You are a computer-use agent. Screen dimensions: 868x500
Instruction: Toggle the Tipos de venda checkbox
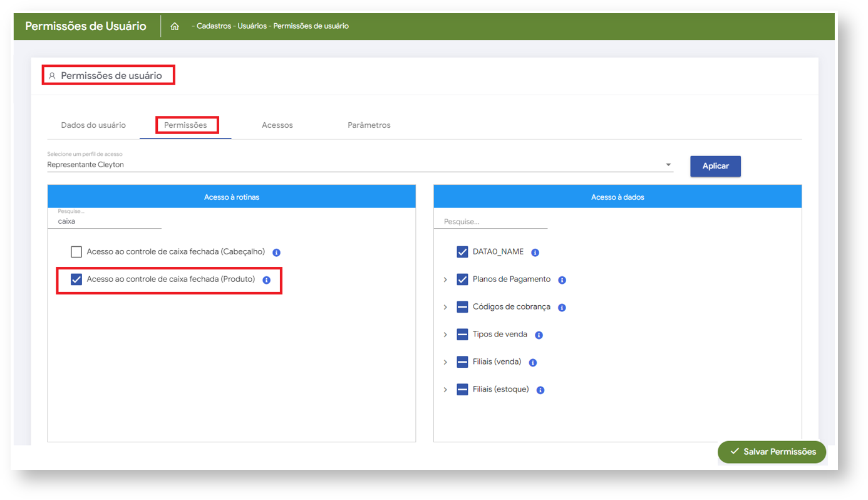462,335
